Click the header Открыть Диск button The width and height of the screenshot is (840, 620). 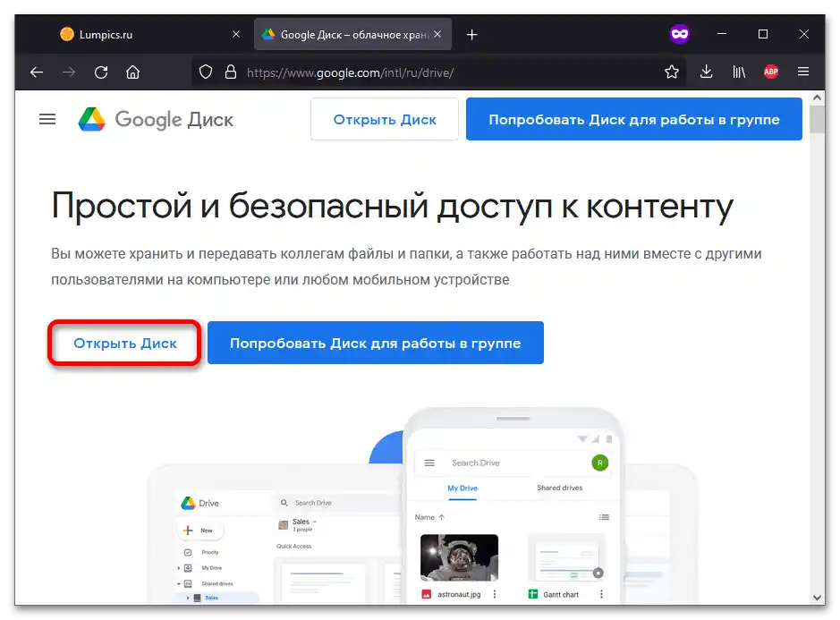tap(385, 120)
